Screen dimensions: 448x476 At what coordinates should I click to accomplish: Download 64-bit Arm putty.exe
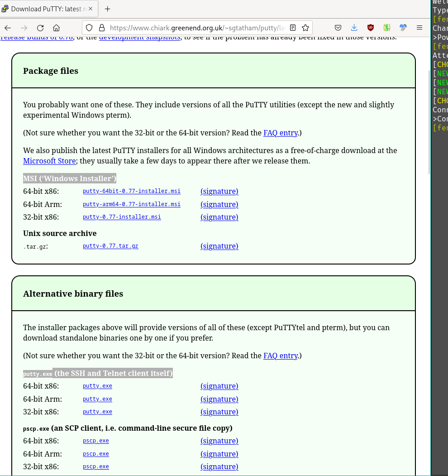pos(97,399)
